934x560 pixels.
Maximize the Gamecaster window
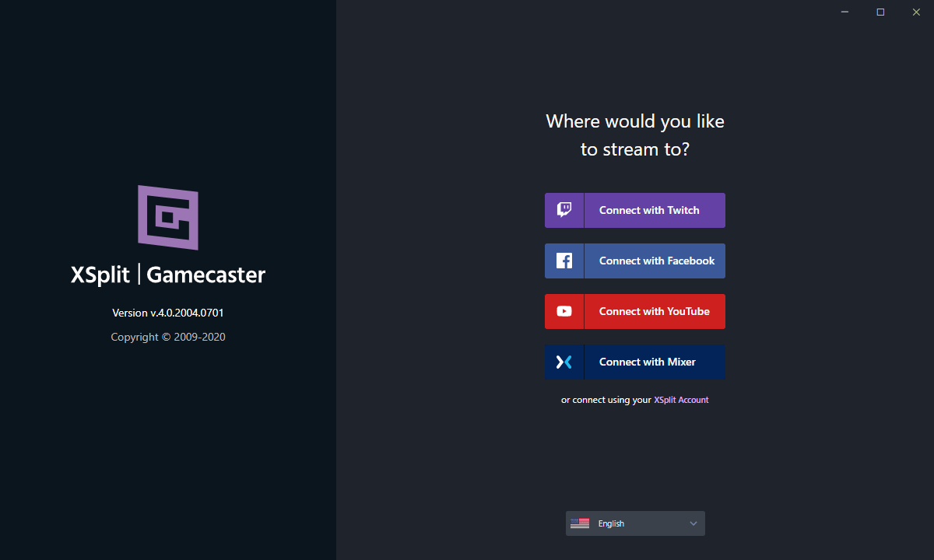(880, 12)
